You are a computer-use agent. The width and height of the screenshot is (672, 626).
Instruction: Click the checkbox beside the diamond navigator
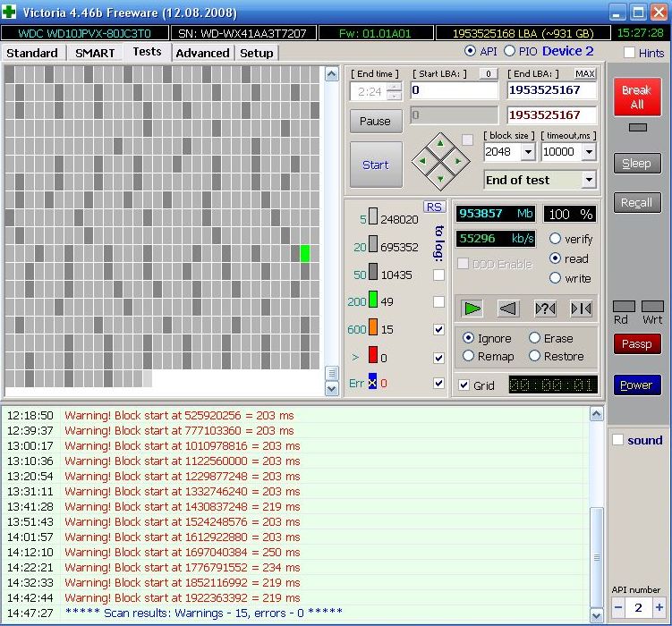[467, 140]
